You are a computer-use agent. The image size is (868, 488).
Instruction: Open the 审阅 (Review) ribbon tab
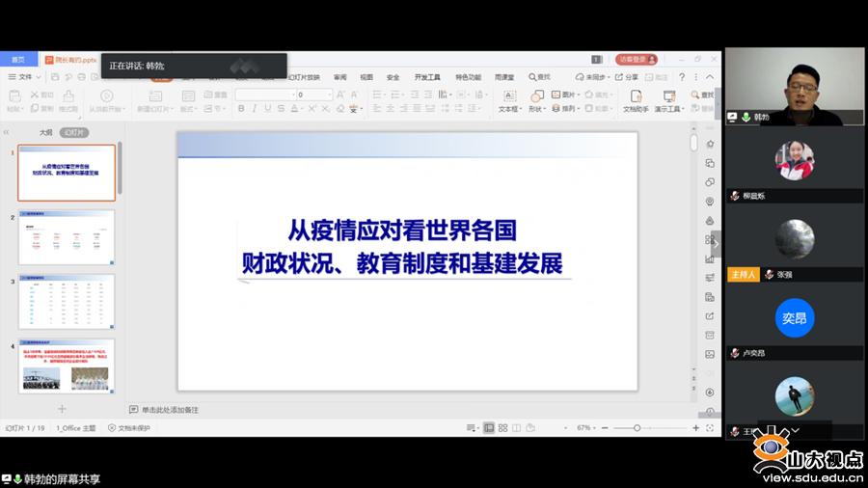[x=339, y=77]
